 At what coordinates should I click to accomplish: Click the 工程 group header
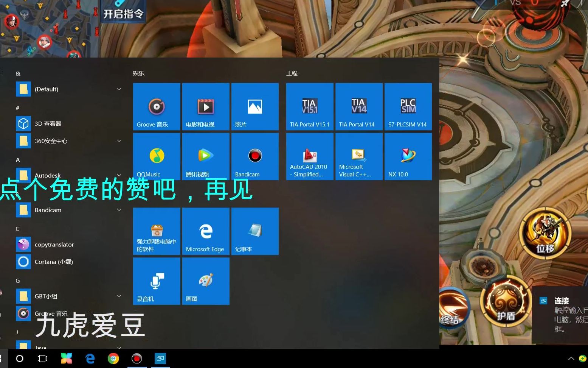click(292, 73)
